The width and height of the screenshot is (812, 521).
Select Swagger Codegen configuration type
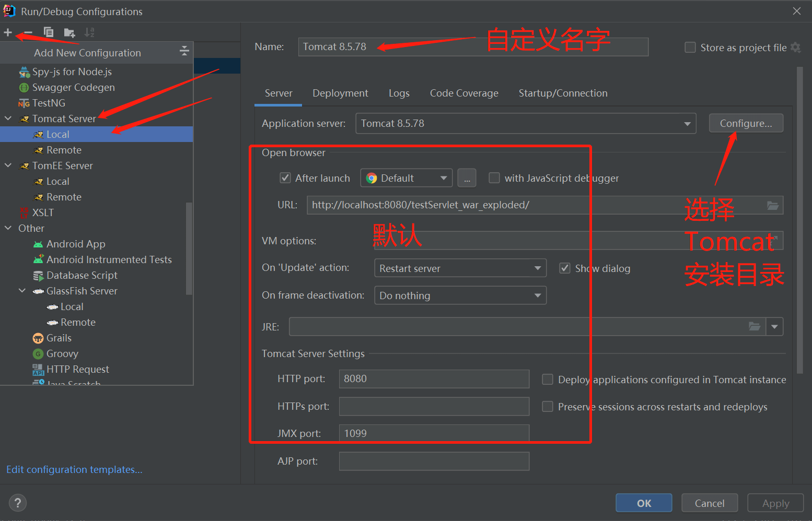(x=74, y=87)
